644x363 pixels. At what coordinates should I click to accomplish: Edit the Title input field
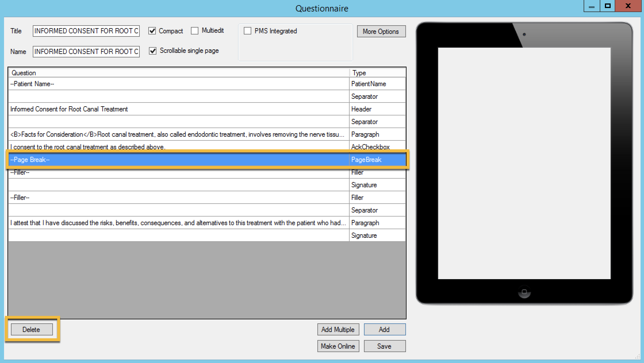(x=86, y=31)
